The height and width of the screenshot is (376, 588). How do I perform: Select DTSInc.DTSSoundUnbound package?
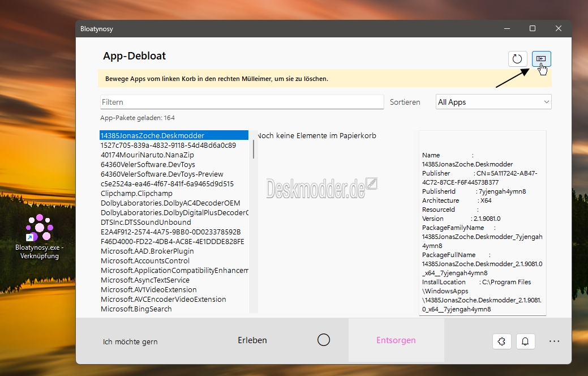[174, 222]
